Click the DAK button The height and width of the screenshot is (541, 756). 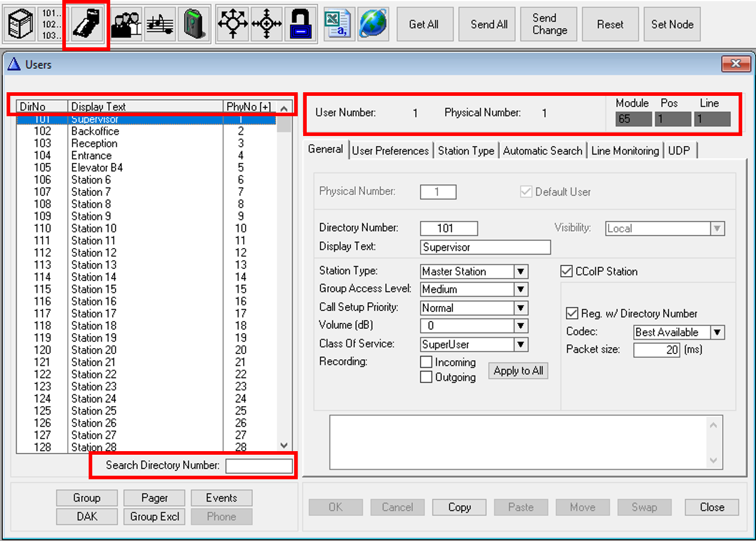pyautogui.click(x=87, y=516)
